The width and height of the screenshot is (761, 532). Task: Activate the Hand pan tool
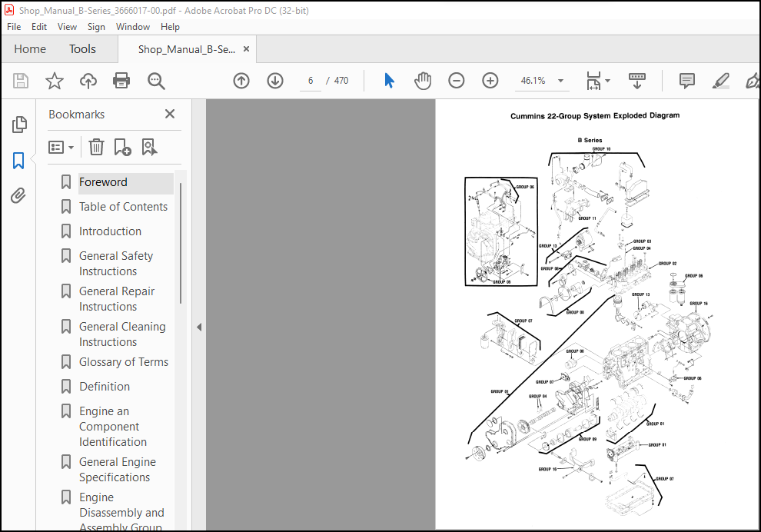click(423, 81)
